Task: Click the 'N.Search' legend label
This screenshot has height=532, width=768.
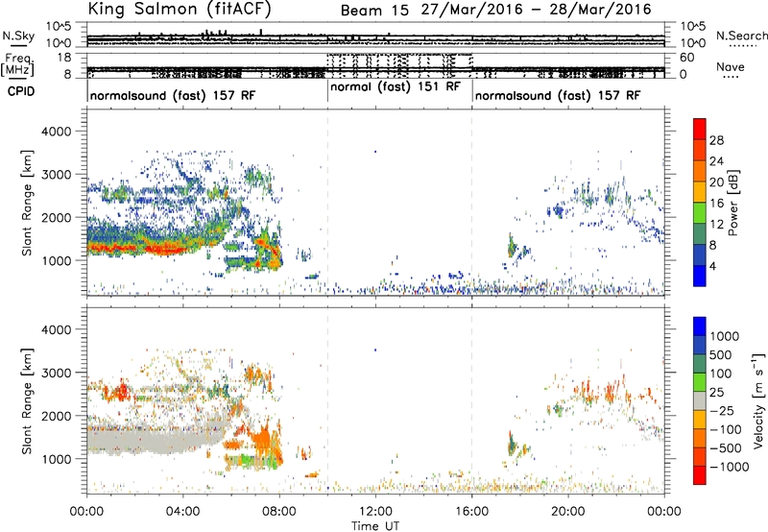Action: point(741,36)
